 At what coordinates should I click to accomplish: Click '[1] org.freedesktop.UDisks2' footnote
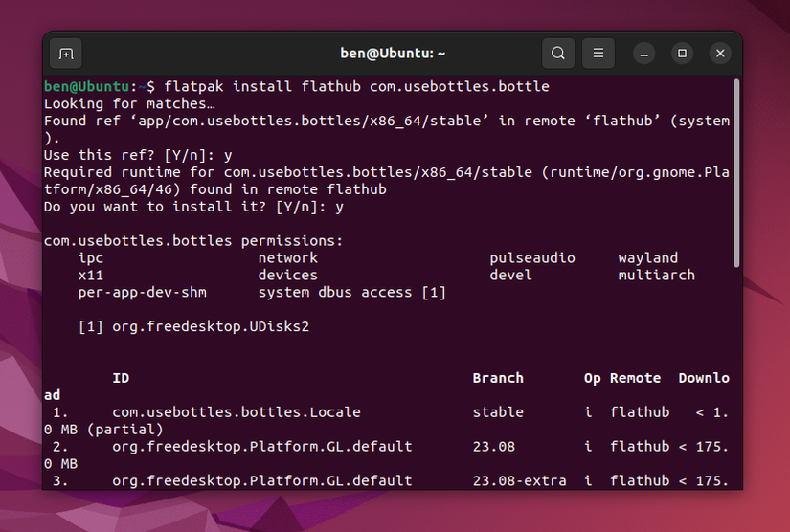click(193, 326)
